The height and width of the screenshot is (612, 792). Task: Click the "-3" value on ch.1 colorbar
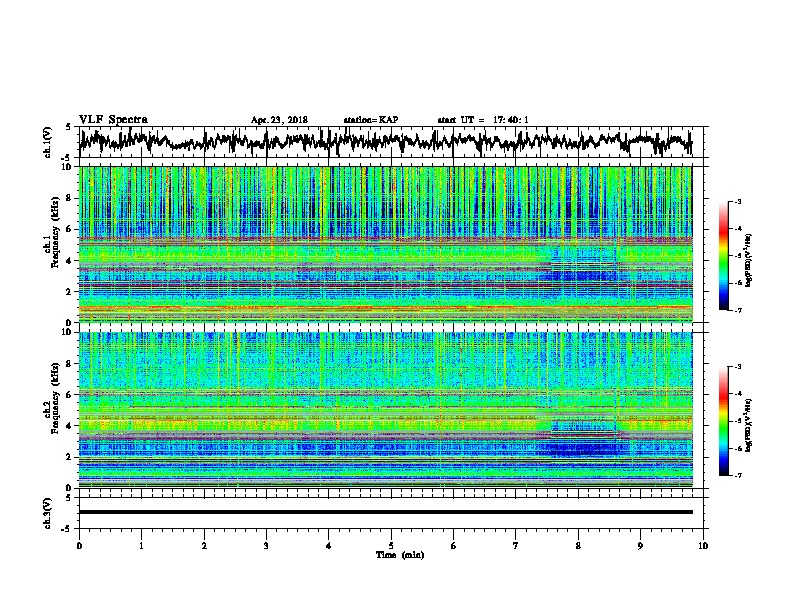coord(737,201)
